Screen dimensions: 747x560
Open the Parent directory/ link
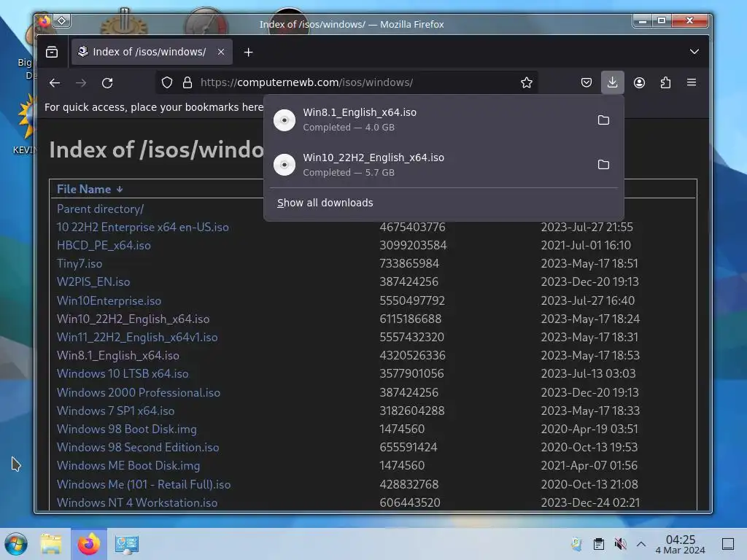[100, 209]
